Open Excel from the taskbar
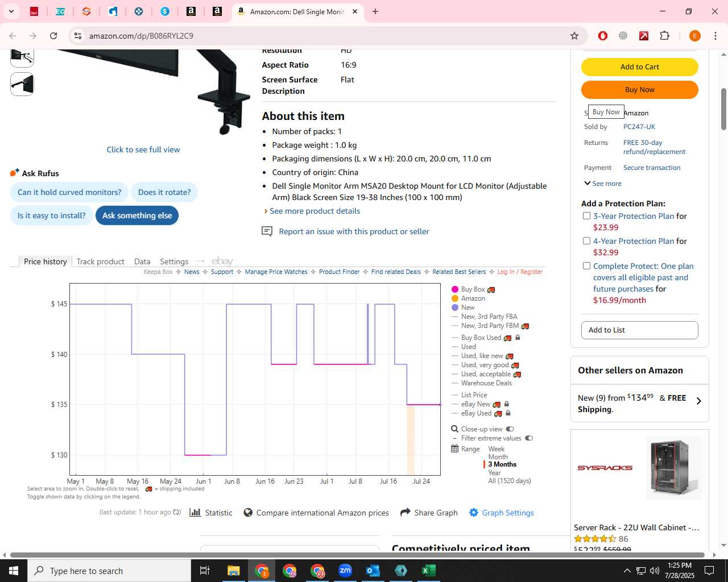This screenshot has height=582, width=728. pyautogui.click(x=429, y=571)
